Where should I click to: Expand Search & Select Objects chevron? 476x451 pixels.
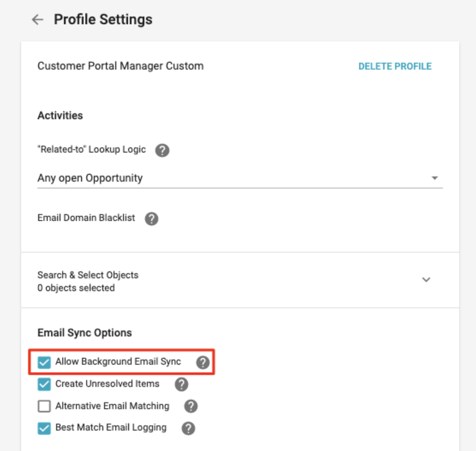pyautogui.click(x=426, y=280)
